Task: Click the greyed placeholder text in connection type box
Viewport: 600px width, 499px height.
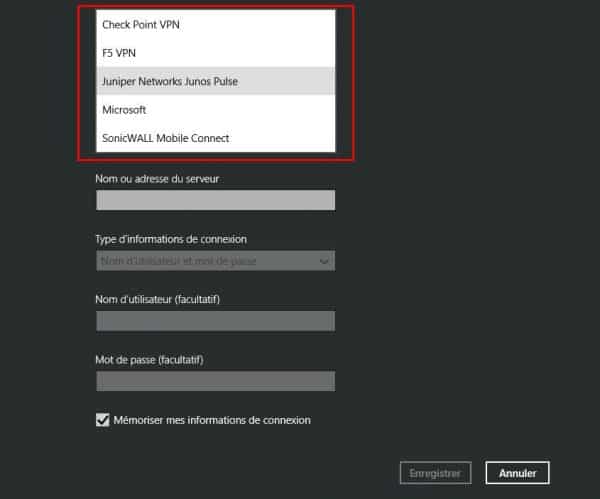Action: click(x=178, y=261)
